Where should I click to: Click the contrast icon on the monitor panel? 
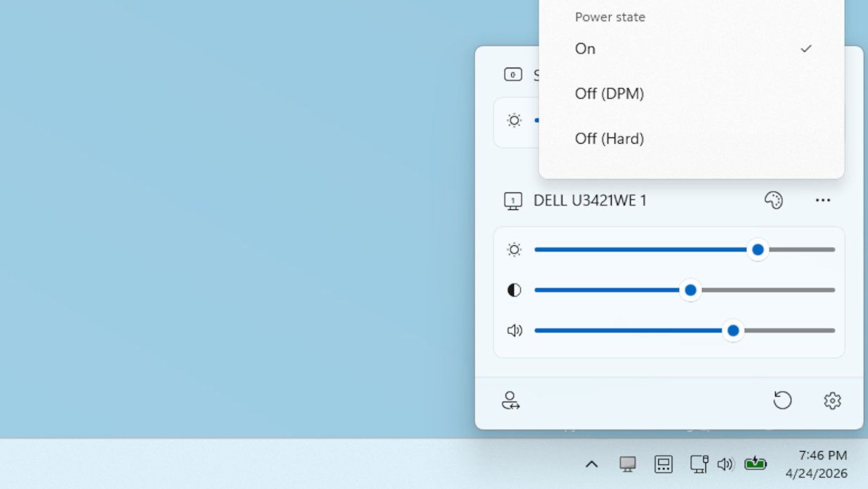514,290
